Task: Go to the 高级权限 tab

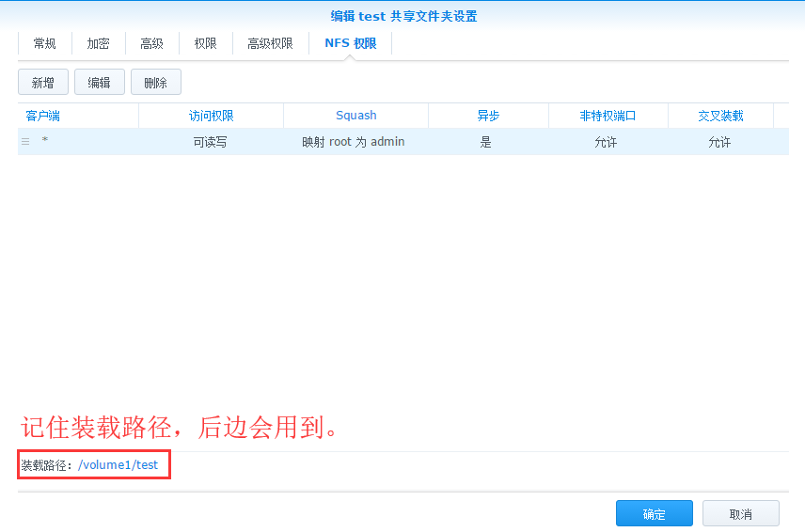Action: click(270, 43)
